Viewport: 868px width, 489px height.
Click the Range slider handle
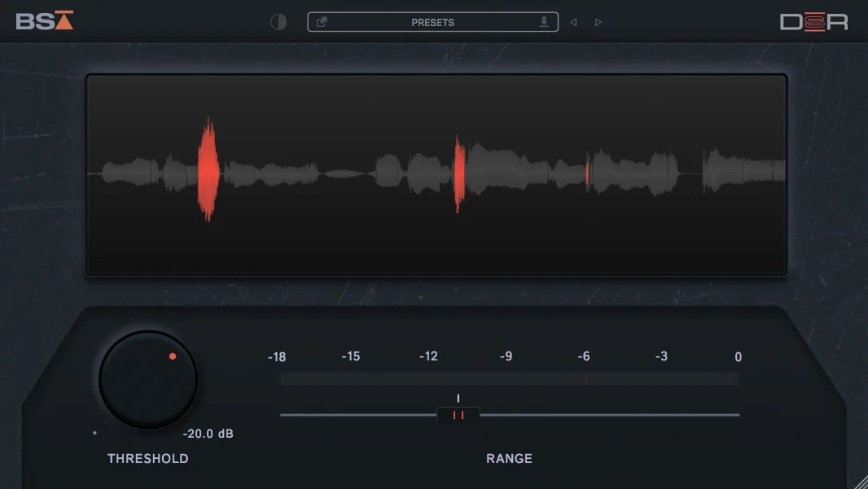coord(458,415)
